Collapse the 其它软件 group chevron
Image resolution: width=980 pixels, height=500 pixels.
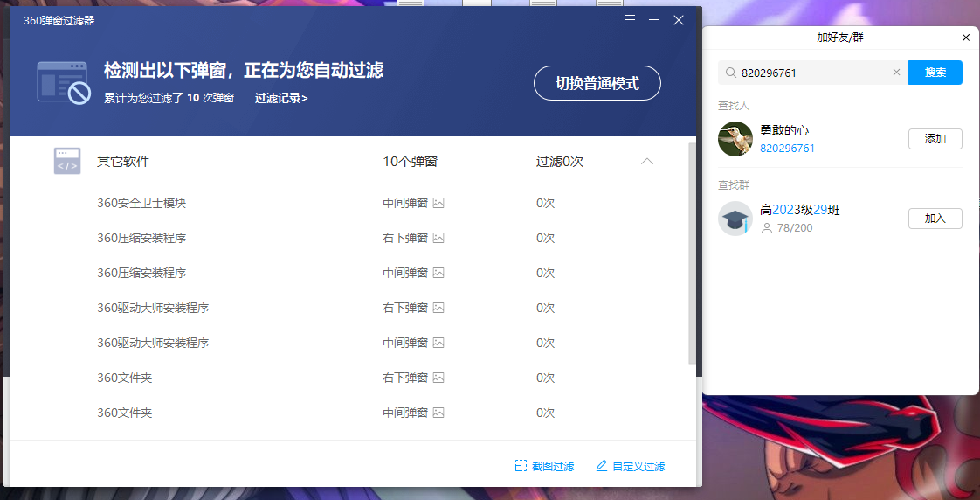(x=647, y=162)
